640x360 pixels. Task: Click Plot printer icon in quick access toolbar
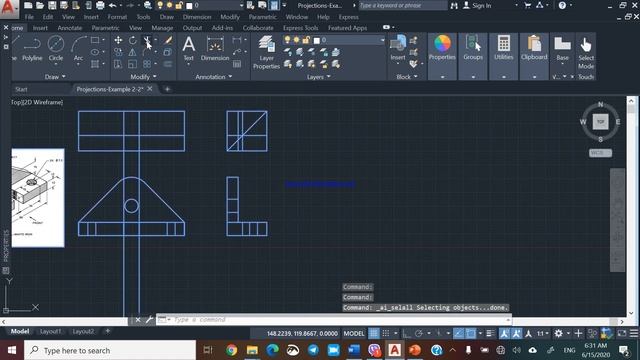click(100, 5)
